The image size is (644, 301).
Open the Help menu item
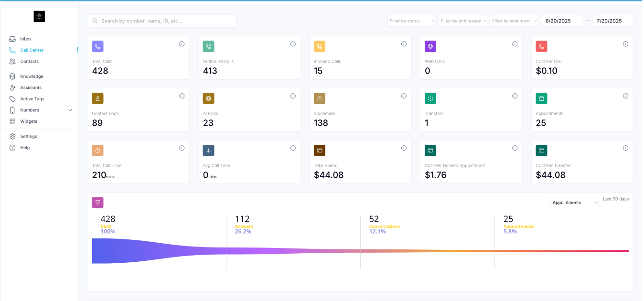click(24, 147)
